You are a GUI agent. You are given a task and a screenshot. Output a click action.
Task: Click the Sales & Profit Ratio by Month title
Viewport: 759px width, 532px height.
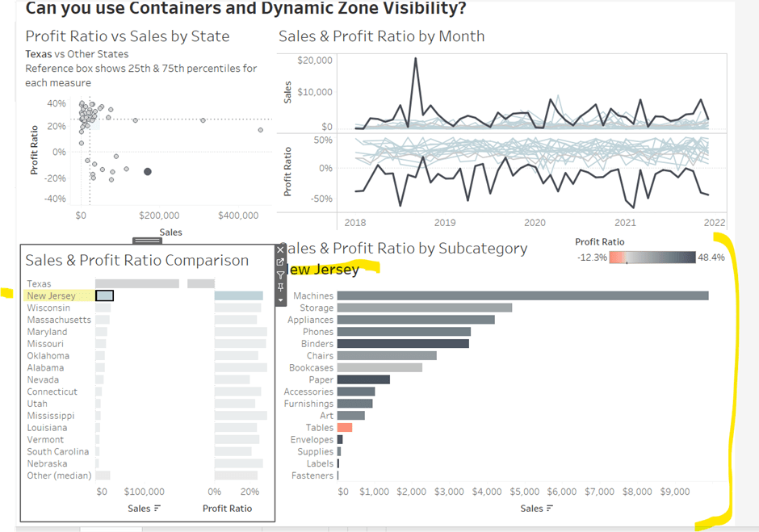click(381, 36)
